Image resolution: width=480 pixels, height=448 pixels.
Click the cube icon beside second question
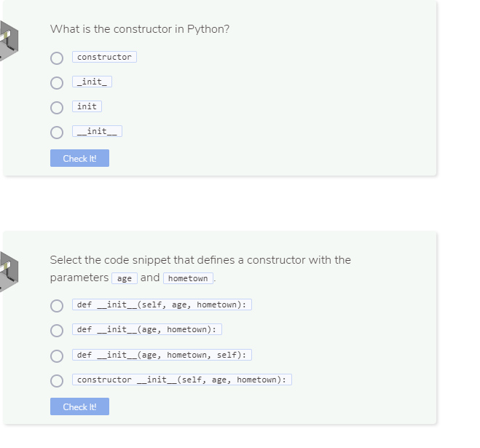[x=9, y=272]
